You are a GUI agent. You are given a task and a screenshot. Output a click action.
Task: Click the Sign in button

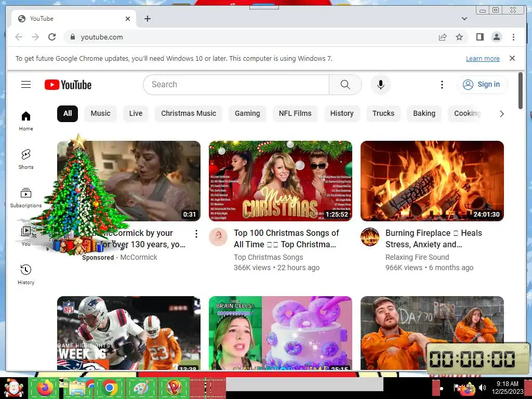click(x=482, y=85)
